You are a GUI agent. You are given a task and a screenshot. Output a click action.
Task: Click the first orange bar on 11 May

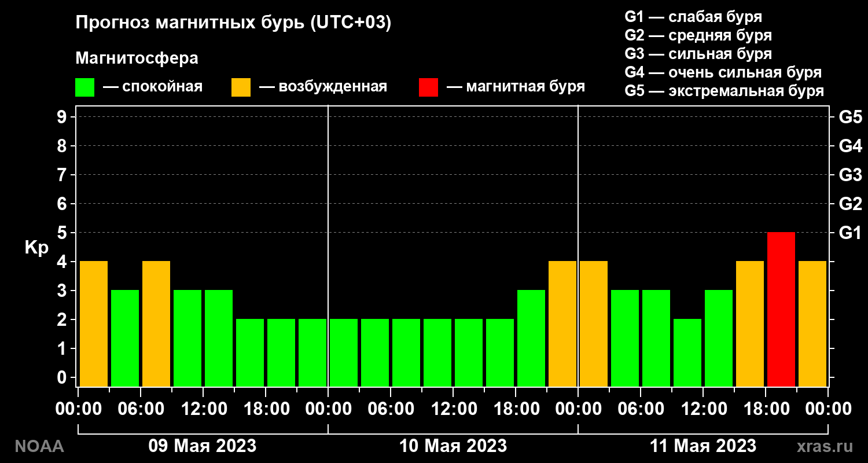tap(594, 324)
